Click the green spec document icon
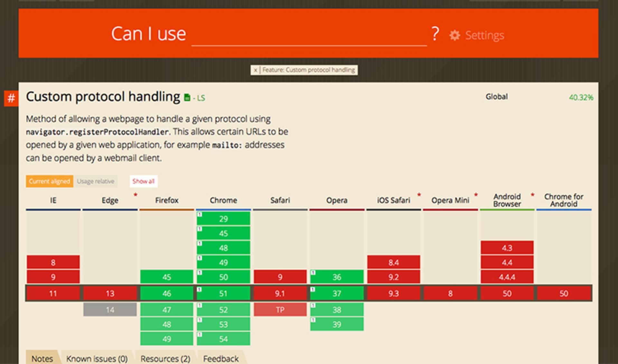 [x=187, y=97]
